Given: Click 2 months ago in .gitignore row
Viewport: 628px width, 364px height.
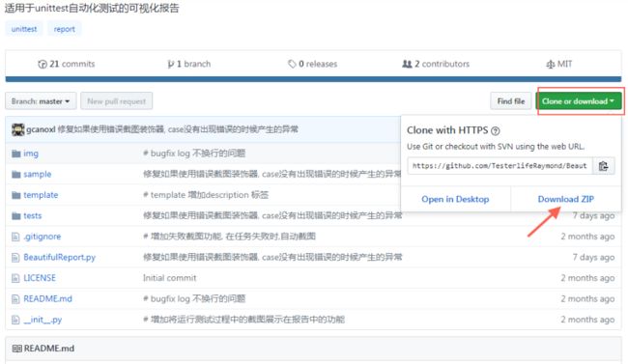Looking at the screenshot, I should 587,237.
